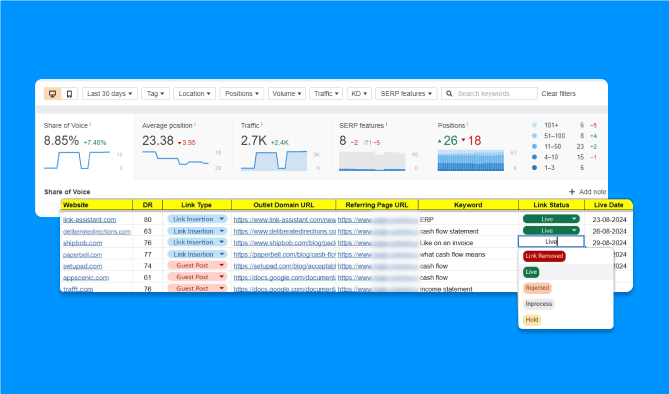The height and width of the screenshot is (394, 669).
Task: Open the shipbob.com blog outlet URL
Action: [x=285, y=243]
